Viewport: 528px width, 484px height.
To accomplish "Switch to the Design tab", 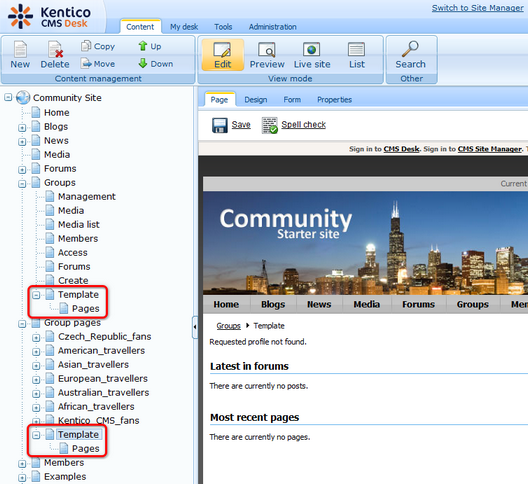I will click(x=256, y=100).
